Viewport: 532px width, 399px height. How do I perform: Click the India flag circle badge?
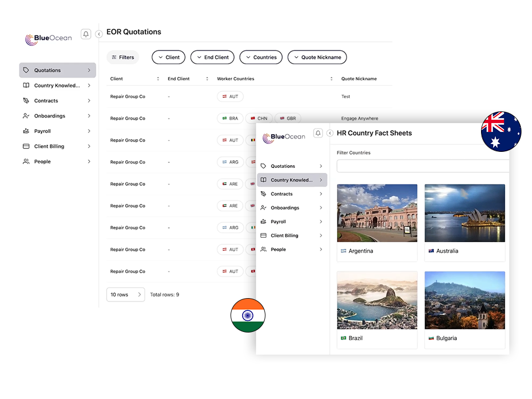(x=248, y=315)
